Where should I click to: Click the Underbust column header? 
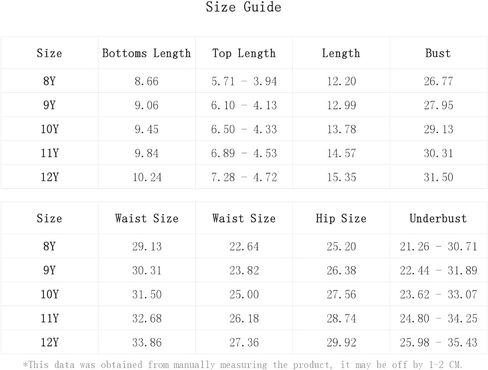pyautogui.click(x=438, y=218)
